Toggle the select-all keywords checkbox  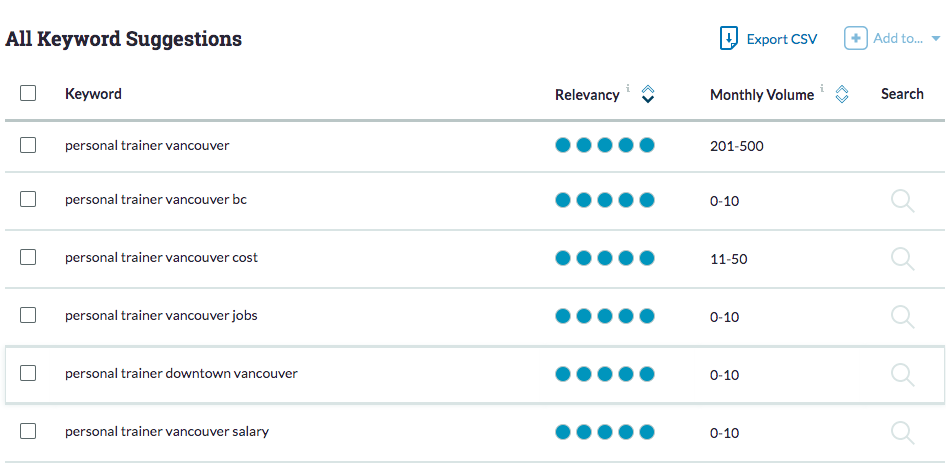click(28, 93)
